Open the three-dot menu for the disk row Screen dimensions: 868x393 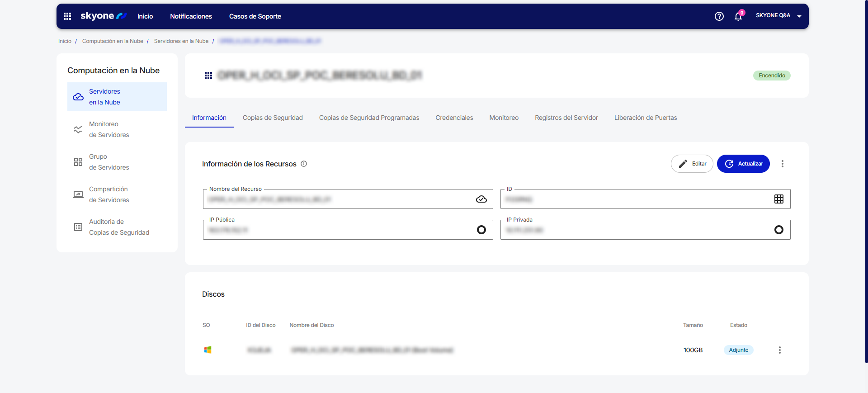[779, 350]
